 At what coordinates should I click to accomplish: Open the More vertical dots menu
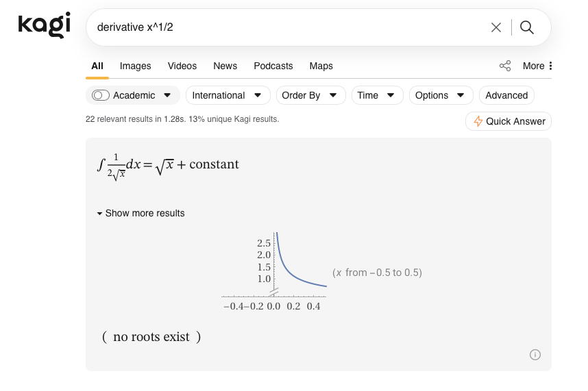tap(537, 66)
